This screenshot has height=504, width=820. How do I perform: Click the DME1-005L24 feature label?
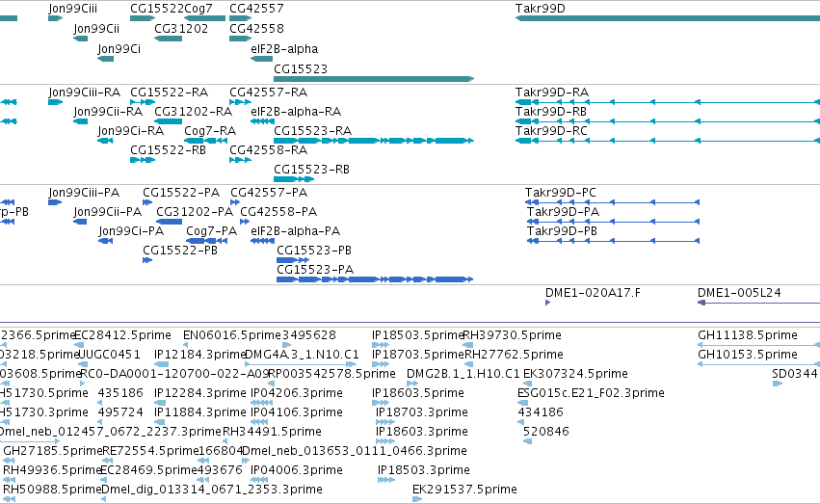click(x=739, y=292)
